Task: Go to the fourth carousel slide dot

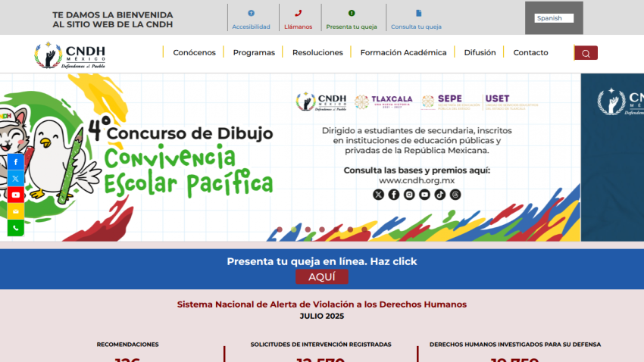Action: (x=322, y=229)
